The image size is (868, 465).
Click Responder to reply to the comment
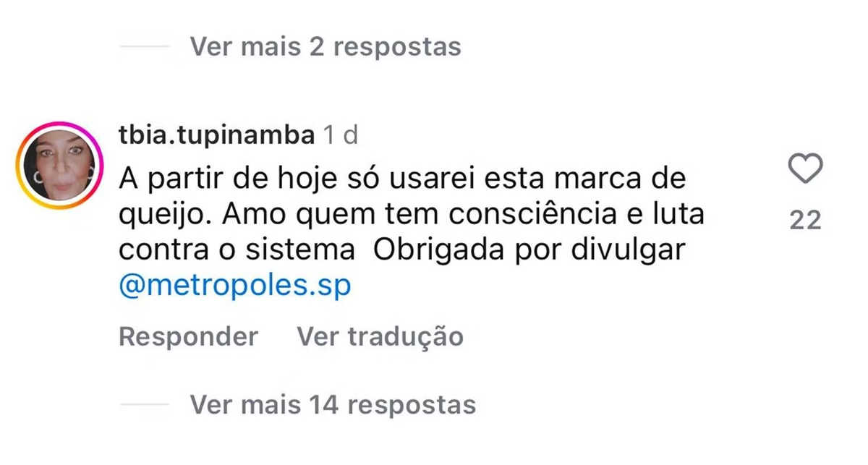188,336
